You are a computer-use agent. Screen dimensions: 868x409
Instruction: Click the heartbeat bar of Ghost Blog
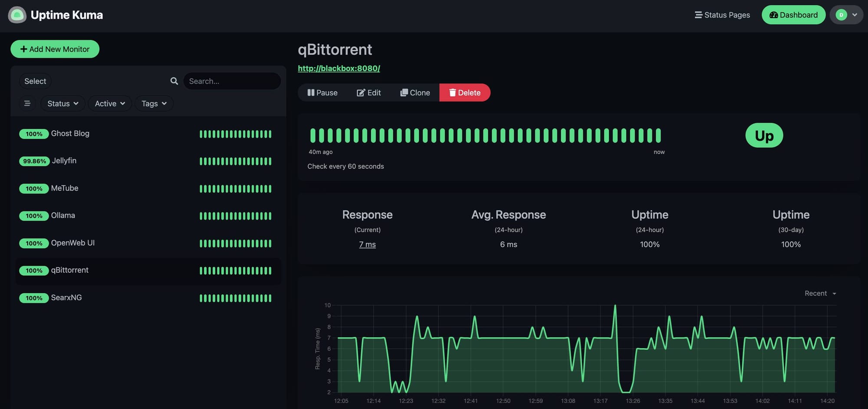pyautogui.click(x=236, y=134)
